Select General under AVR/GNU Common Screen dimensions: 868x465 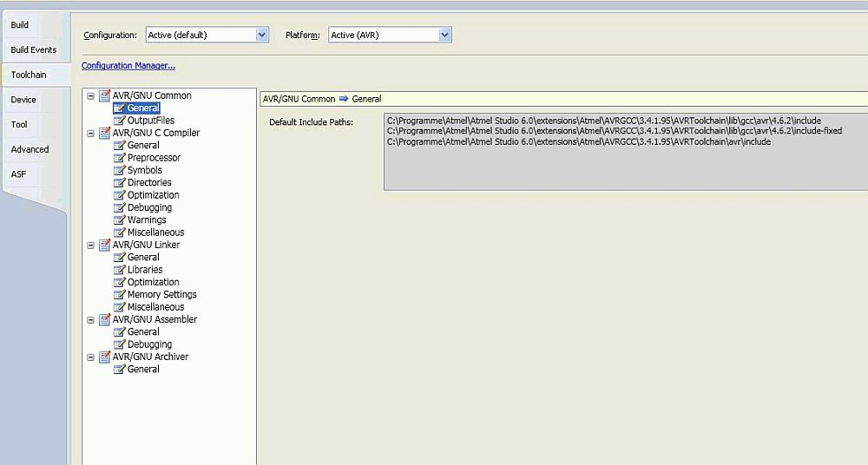tap(143, 108)
